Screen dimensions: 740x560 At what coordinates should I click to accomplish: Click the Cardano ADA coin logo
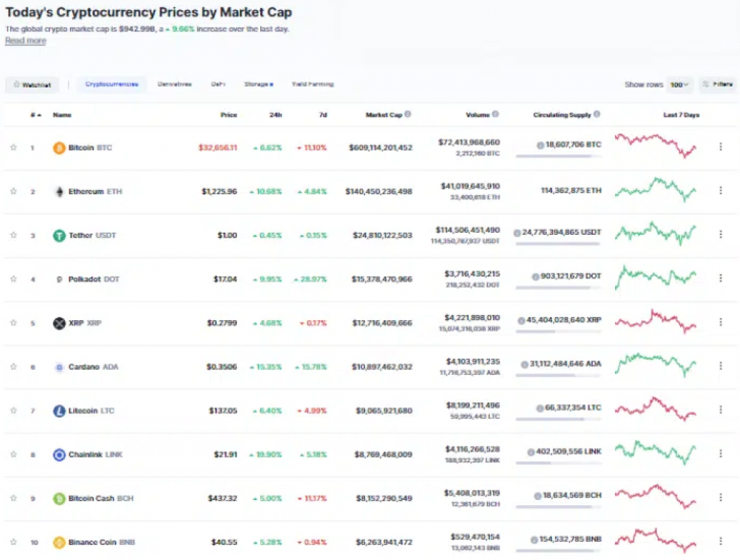pyautogui.click(x=59, y=366)
